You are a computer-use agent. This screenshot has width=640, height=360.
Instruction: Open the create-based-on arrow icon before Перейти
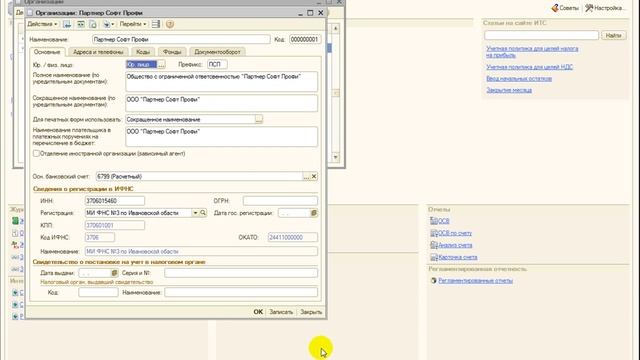[108, 24]
